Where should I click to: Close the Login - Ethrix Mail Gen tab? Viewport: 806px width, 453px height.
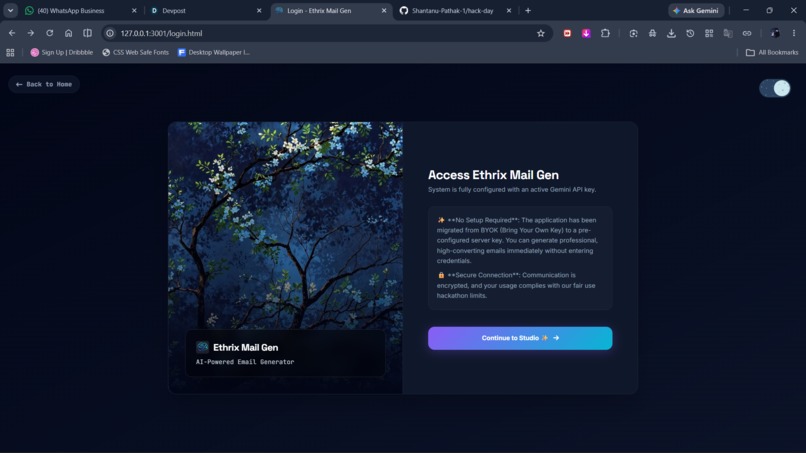(x=384, y=11)
